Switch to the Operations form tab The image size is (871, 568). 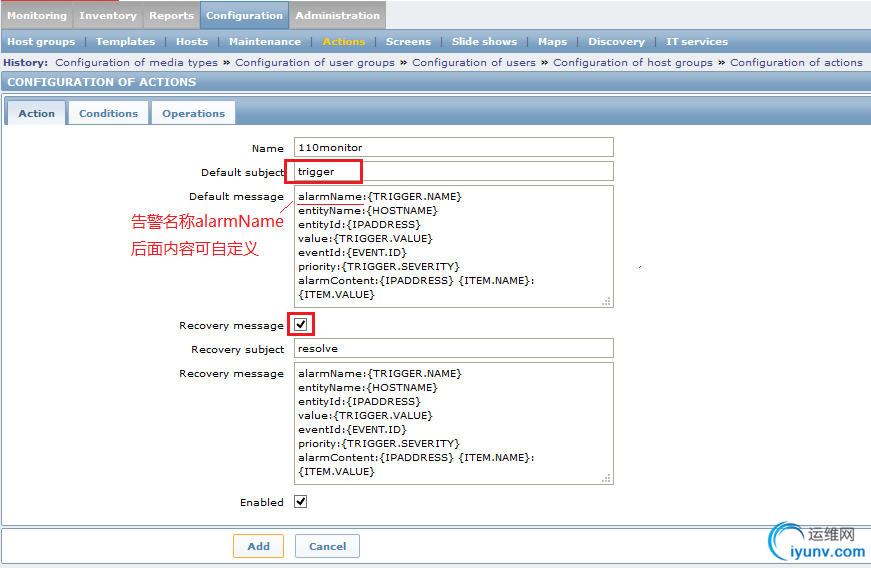click(193, 113)
